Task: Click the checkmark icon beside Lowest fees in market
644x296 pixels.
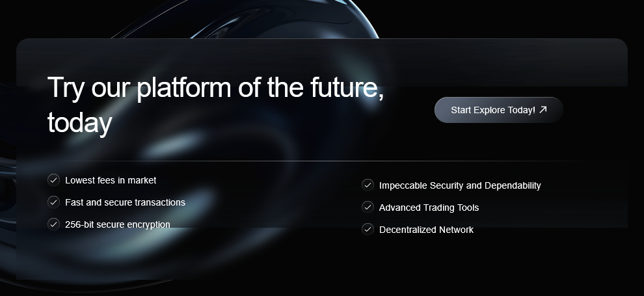Action: [x=54, y=180]
